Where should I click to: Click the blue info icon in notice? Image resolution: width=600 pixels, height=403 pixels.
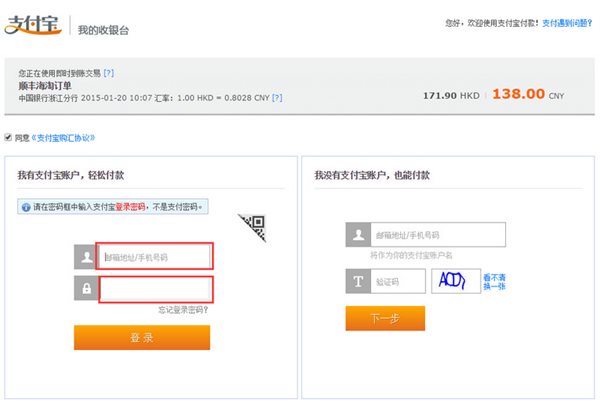[x=26, y=207]
